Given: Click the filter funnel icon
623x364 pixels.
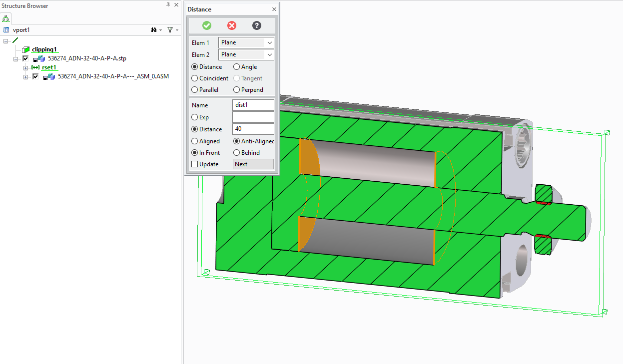Looking at the screenshot, I should point(170,29).
